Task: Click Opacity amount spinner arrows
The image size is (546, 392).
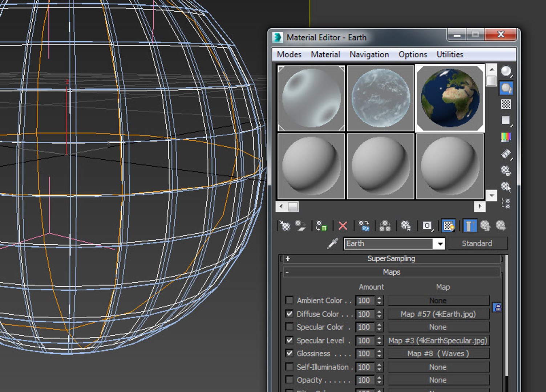Action: [x=379, y=380]
